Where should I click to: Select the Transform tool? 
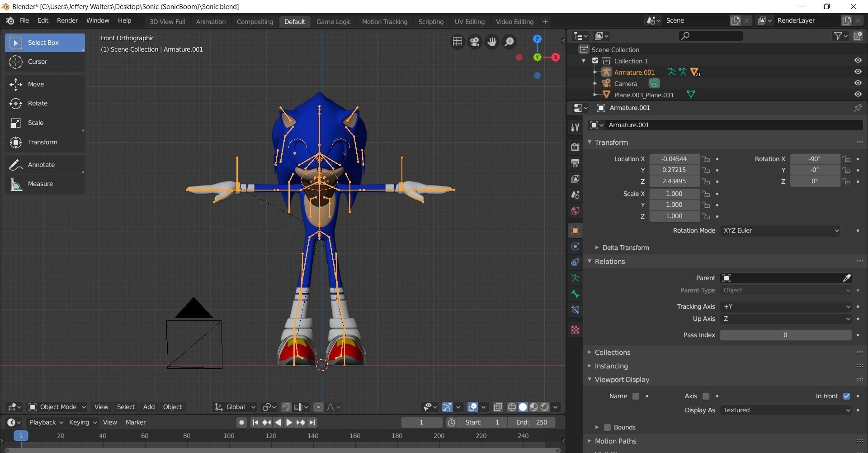pos(44,142)
